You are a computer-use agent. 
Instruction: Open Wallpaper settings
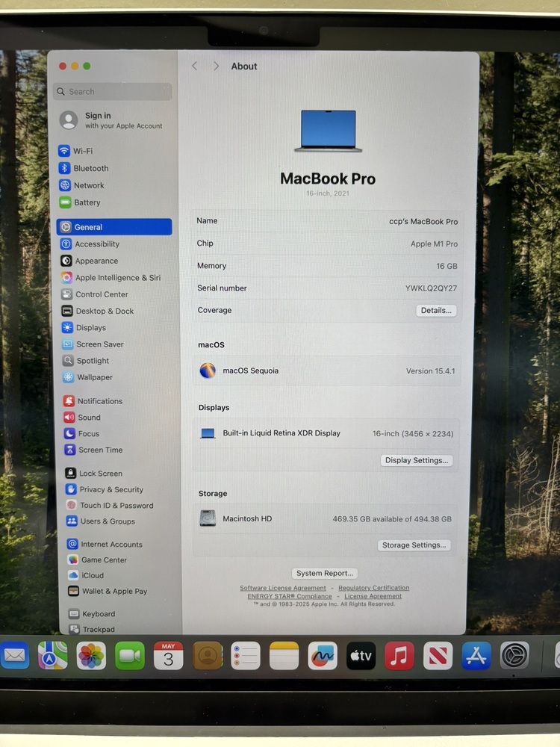click(x=88, y=377)
